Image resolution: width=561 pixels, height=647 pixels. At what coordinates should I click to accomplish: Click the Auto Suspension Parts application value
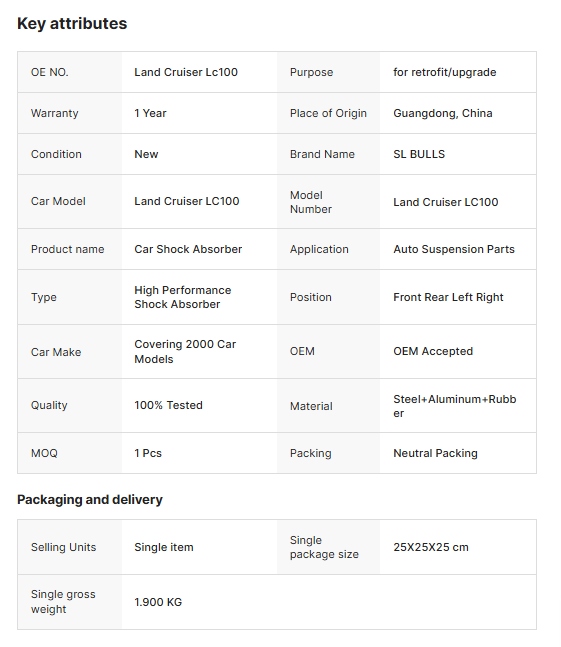click(x=454, y=249)
